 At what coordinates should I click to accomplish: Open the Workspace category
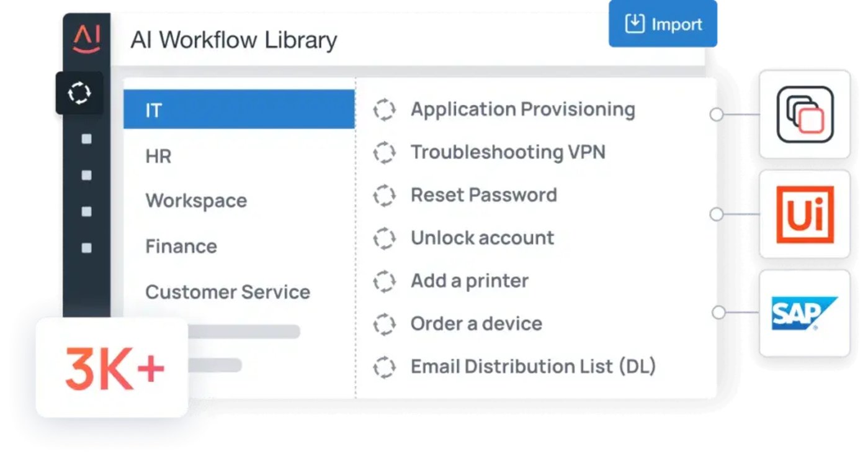click(x=196, y=201)
